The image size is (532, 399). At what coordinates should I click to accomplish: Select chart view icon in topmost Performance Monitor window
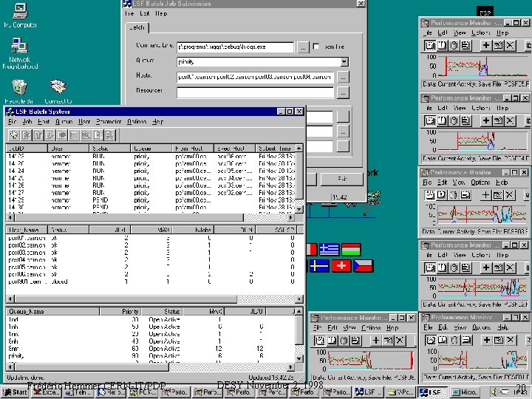pos(430,45)
